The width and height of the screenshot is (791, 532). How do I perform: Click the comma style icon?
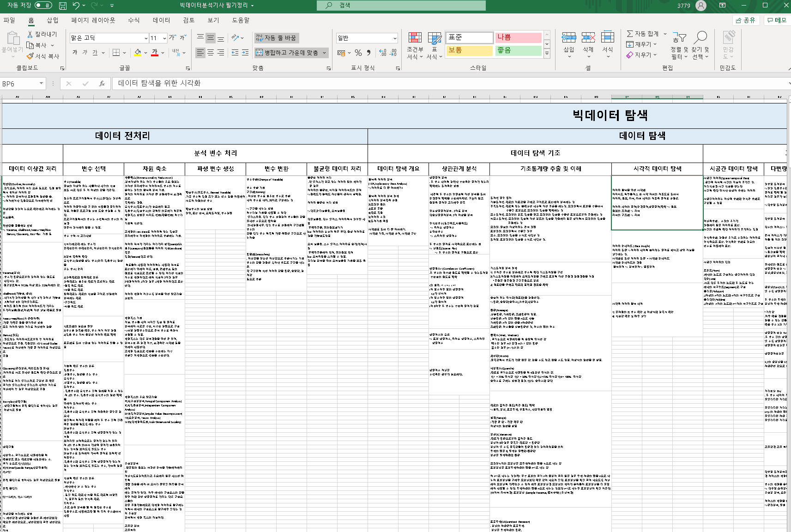pyautogui.click(x=368, y=53)
